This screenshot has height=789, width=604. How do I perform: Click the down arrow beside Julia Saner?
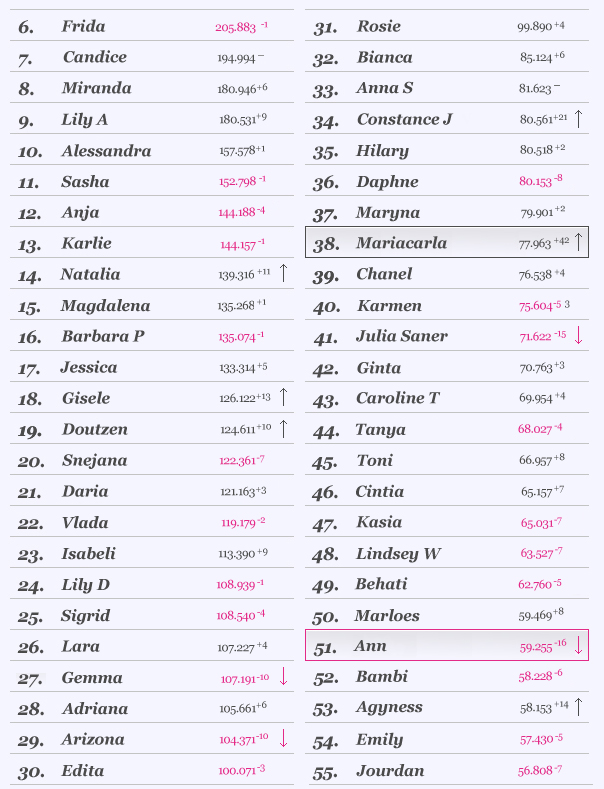[x=578, y=335]
